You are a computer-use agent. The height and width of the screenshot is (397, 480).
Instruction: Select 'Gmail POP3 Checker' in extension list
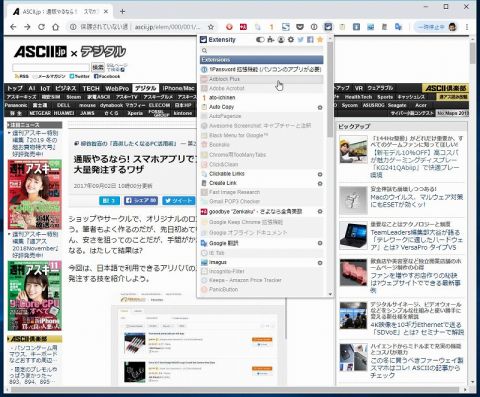point(234,201)
